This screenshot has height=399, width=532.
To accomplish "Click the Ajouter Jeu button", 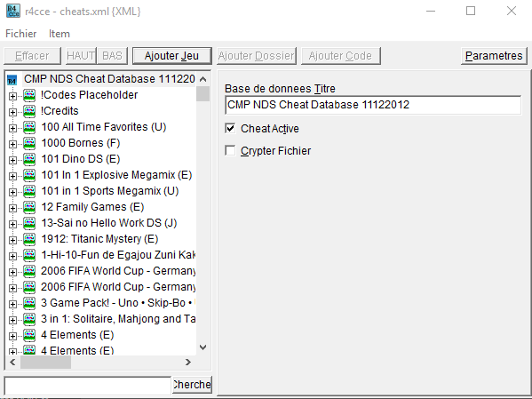I will pos(172,56).
